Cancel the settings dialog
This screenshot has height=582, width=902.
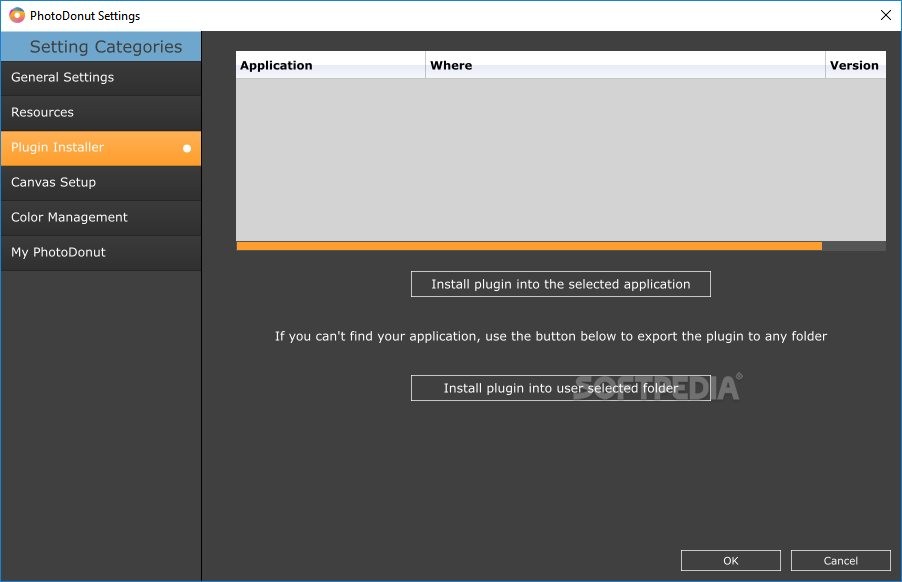[x=840, y=561]
